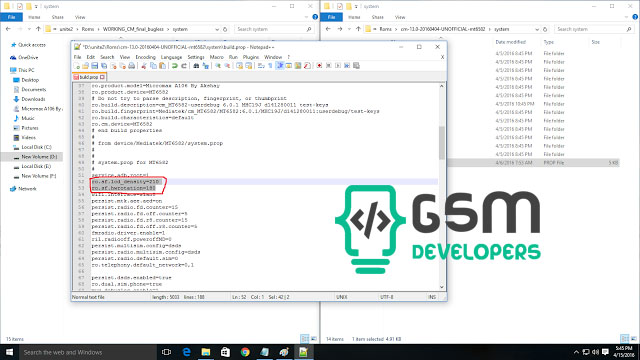Viewport: 640px width, 360px height.
Task: Click WORKING_CM_final_bugless breadcrumb in address bar
Action: point(133,29)
